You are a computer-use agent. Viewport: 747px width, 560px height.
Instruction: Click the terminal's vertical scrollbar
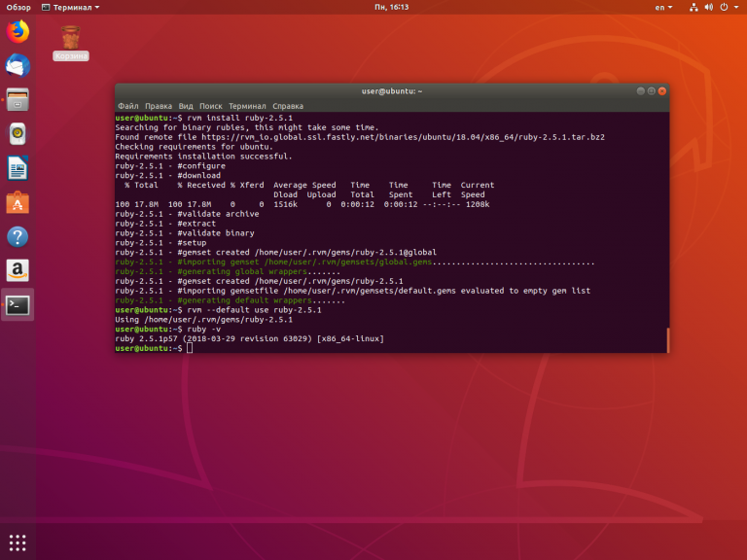[x=666, y=339]
